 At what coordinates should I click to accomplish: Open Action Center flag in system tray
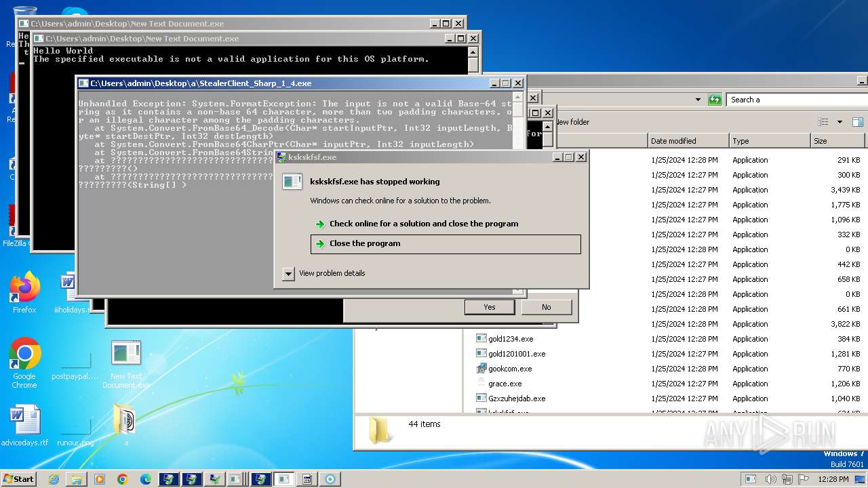(x=804, y=479)
